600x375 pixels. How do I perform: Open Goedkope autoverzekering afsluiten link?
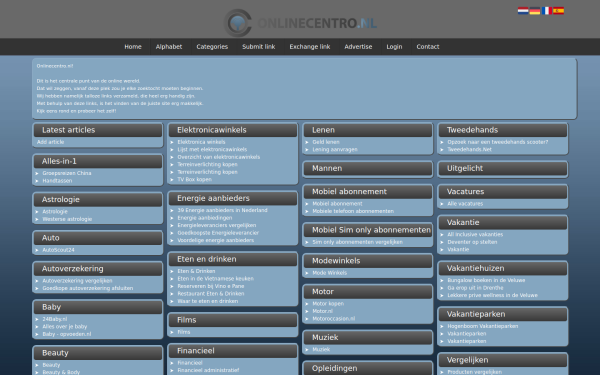[88, 289]
